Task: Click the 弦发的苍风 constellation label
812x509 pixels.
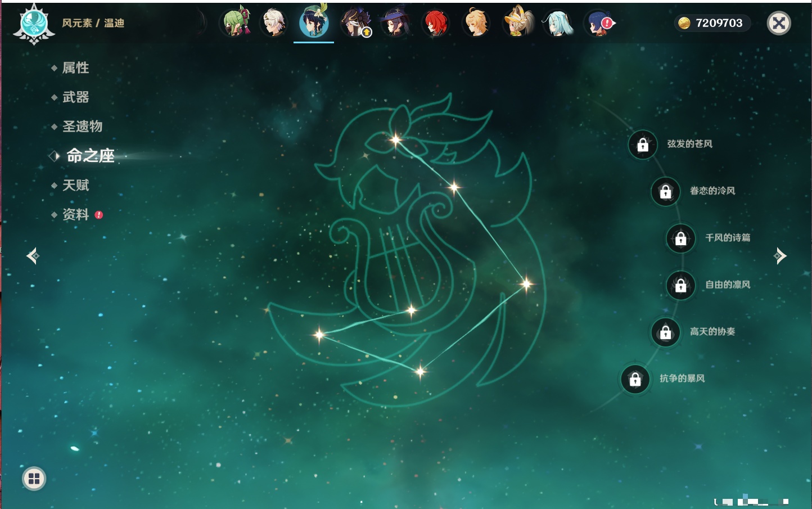Action: [690, 144]
